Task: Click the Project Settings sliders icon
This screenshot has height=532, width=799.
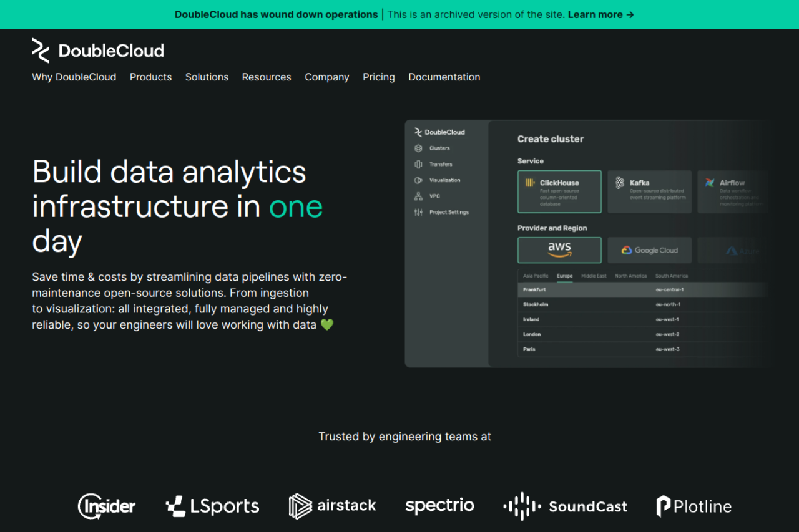Action: [x=418, y=213]
